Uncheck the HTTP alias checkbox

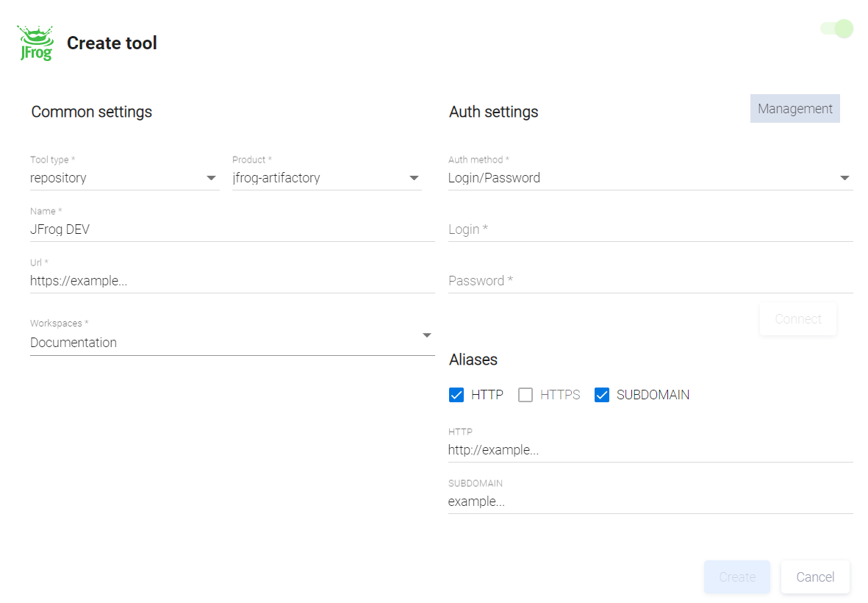[x=456, y=395]
